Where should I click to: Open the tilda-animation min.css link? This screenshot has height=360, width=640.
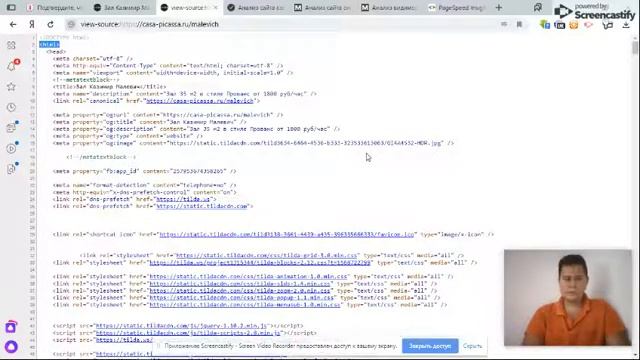point(249,276)
